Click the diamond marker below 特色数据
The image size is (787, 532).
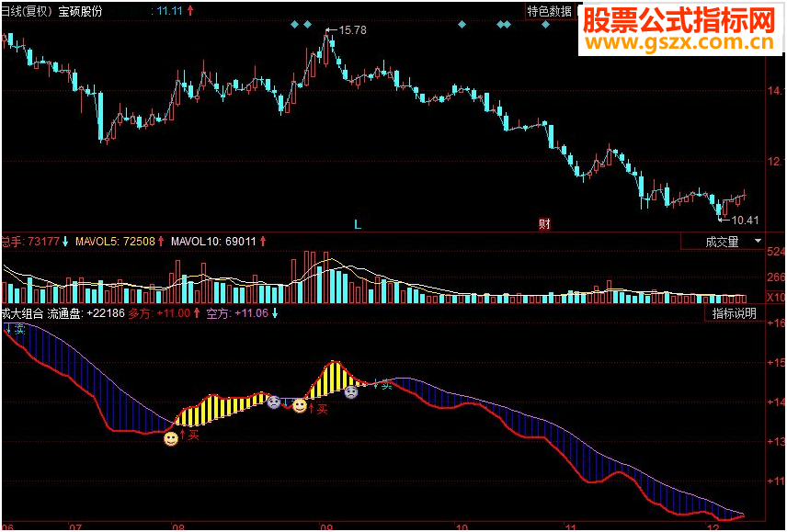tap(545, 24)
